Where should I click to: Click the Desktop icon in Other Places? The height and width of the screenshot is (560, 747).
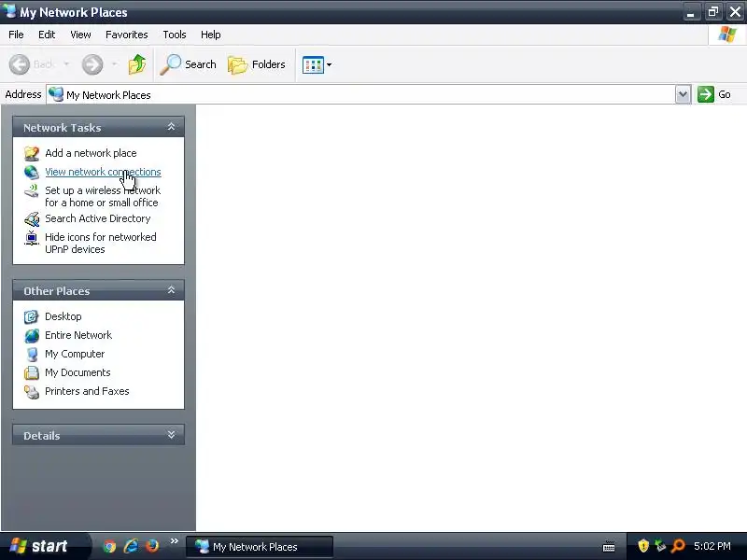tap(32, 316)
